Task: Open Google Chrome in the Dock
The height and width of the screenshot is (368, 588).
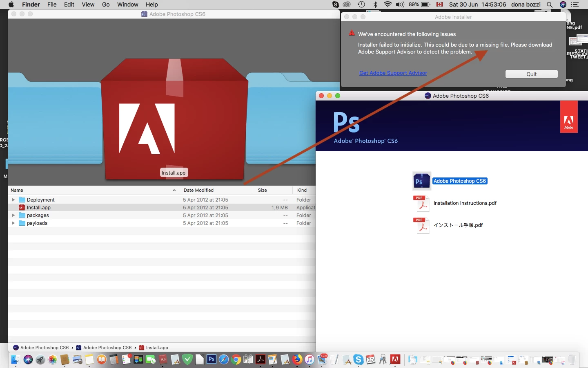Action: (236, 359)
